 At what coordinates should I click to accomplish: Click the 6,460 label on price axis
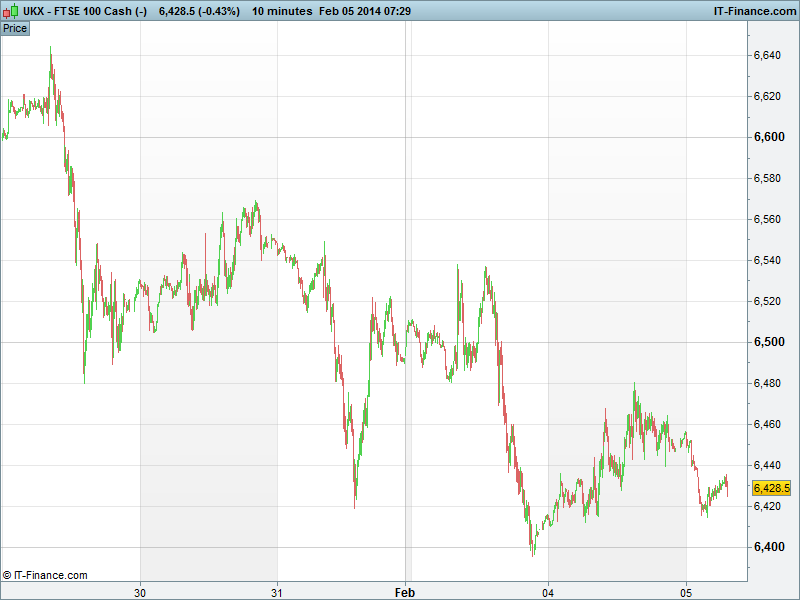pyautogui.click(x=768, y=424)
